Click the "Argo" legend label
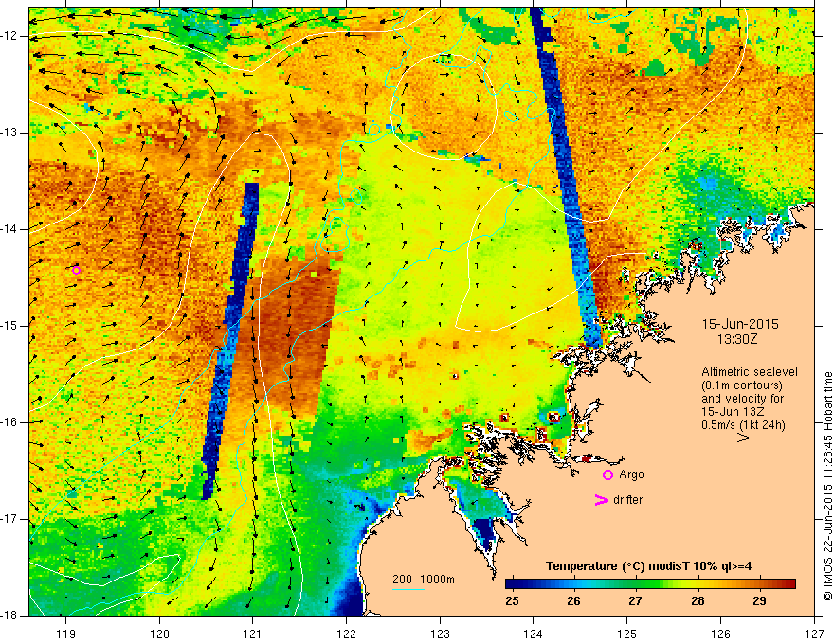This screenshot has width=834, height=644. pos(631,474)
